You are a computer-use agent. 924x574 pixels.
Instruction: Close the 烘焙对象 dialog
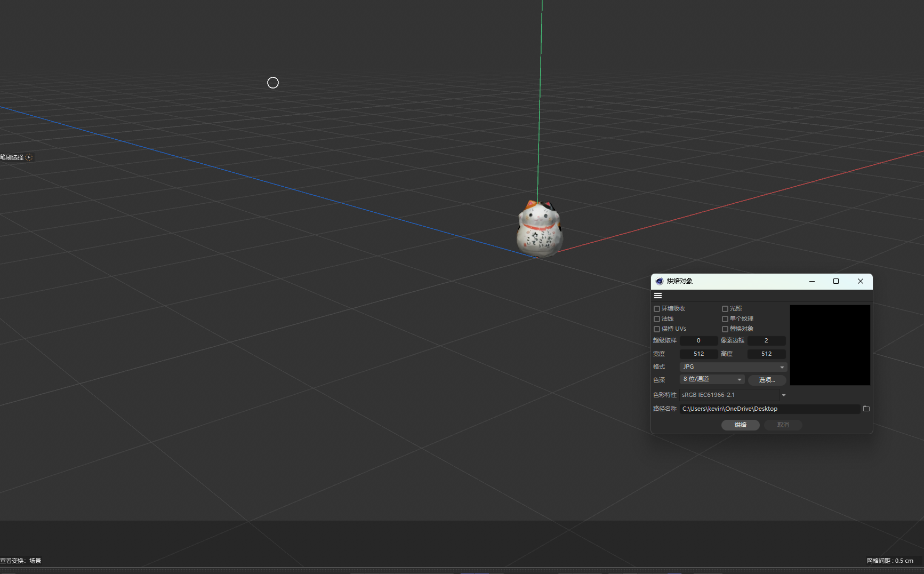click(860, 281)
